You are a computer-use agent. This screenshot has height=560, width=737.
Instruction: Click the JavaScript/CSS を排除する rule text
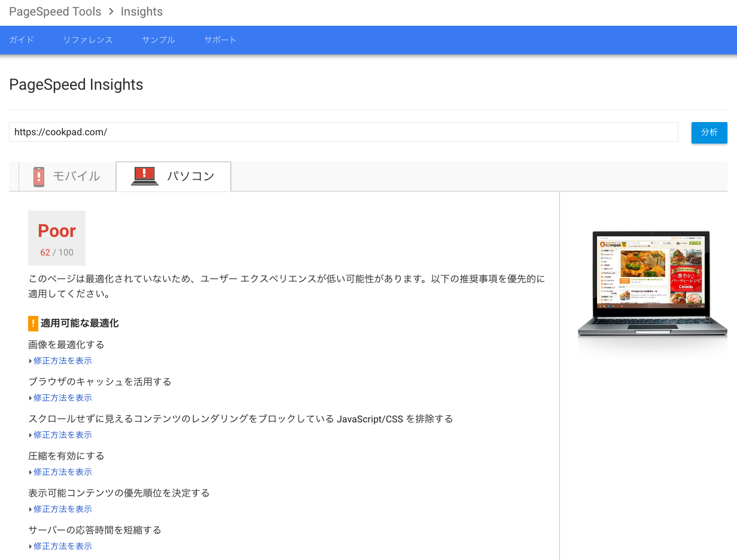coord(240,419)
